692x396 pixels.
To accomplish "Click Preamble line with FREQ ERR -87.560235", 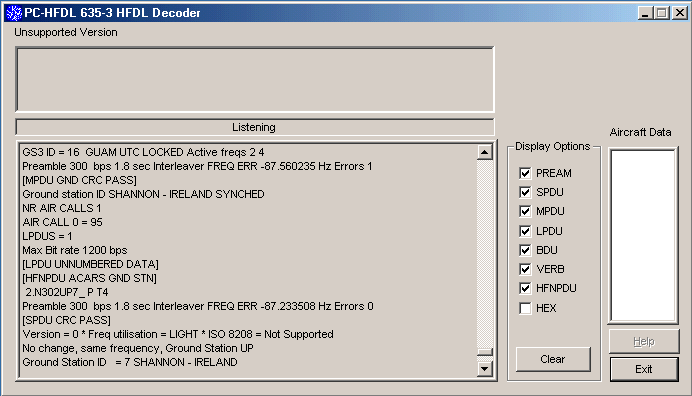I will [x=197, y=166].
